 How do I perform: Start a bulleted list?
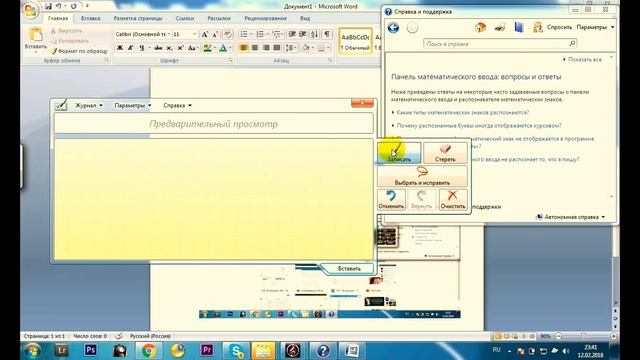click(x=244, y=34)
